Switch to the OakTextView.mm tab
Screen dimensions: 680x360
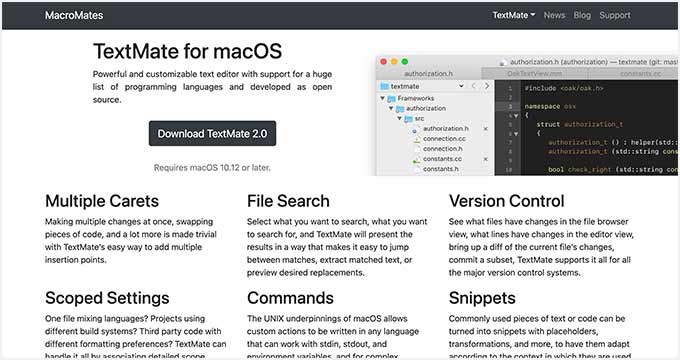534,73
